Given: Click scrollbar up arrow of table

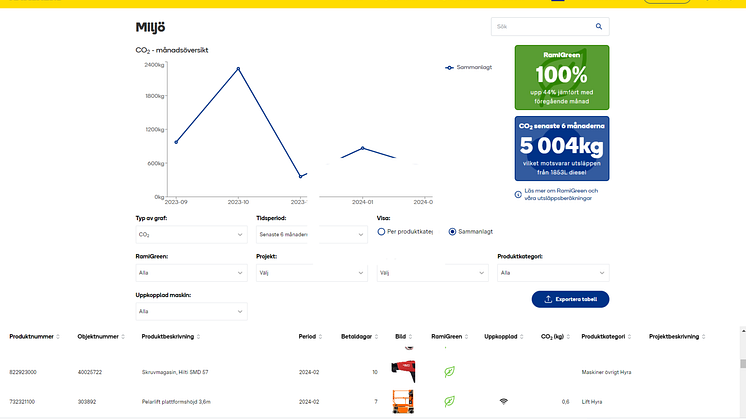Looking at the screenshot, I should click(743, 331).
